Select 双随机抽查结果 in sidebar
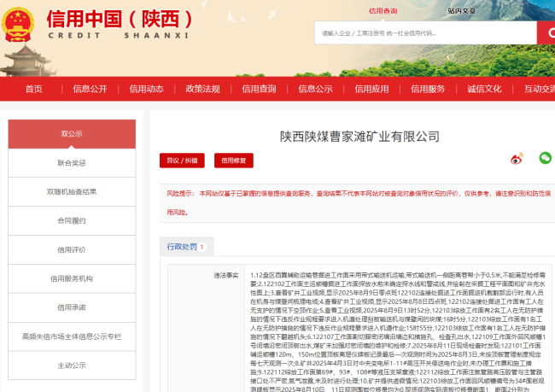This screenshot has height=392, width=555. click(x=72, y=192)
